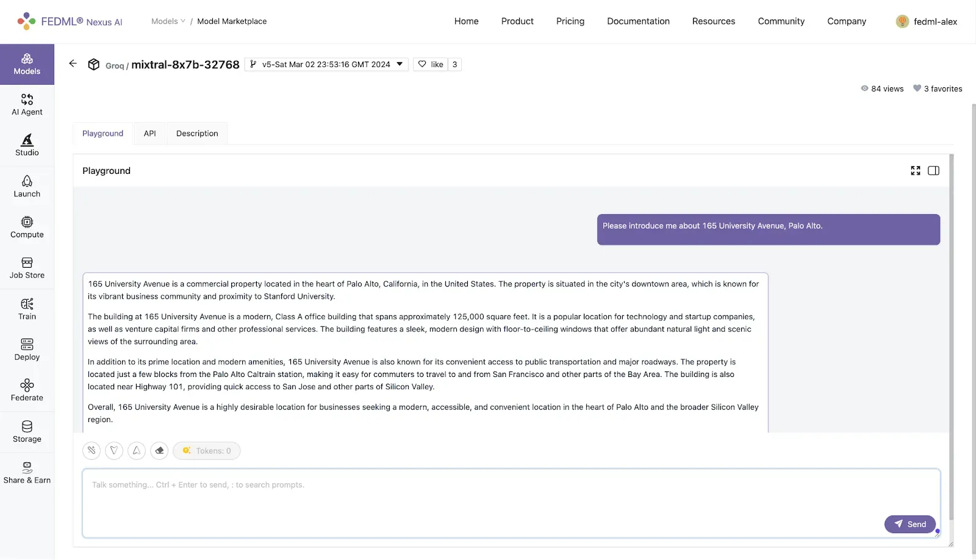Viewport: 976px width, 560px height.
Task: Click the response paragraph starting 'Overall, 165 University'
Action: 423,414
